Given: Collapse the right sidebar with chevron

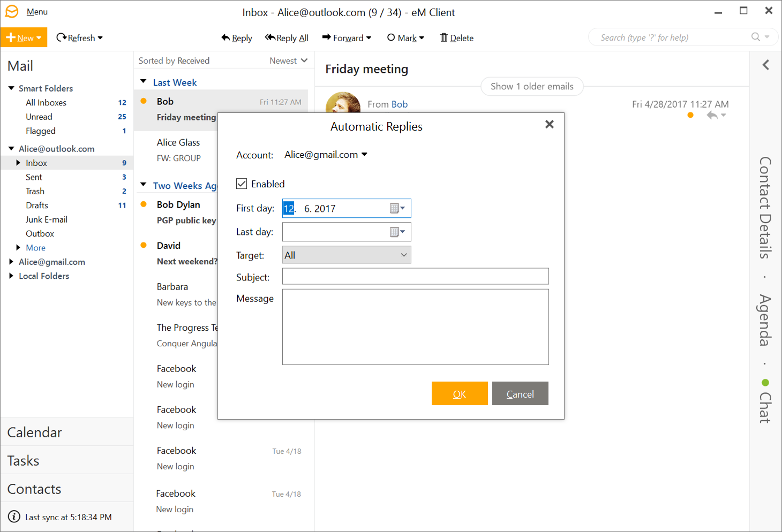Looking at the screenshot, I should coord(766,65).
